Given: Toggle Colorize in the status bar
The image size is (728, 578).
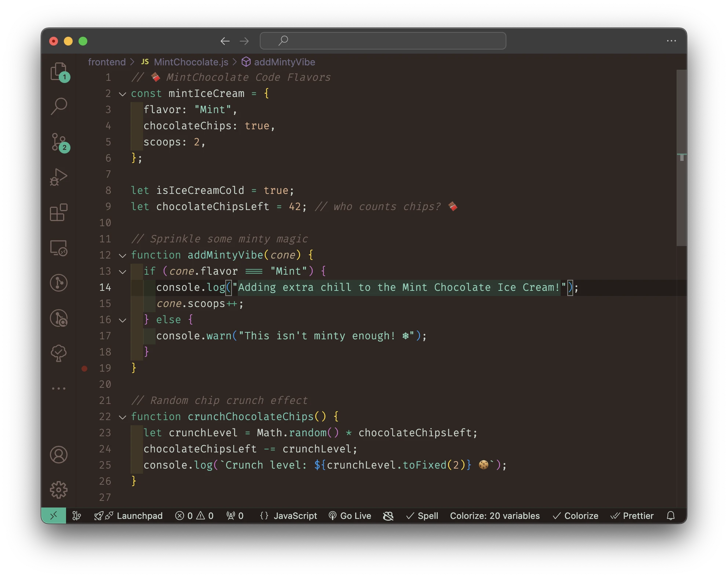Looking at the screenshot, I should point(575,516).
